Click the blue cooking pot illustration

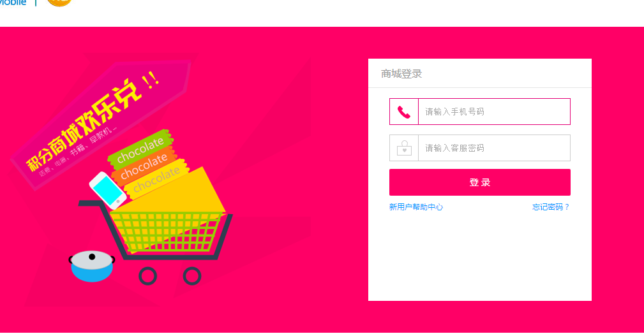(x=91, y=266)
